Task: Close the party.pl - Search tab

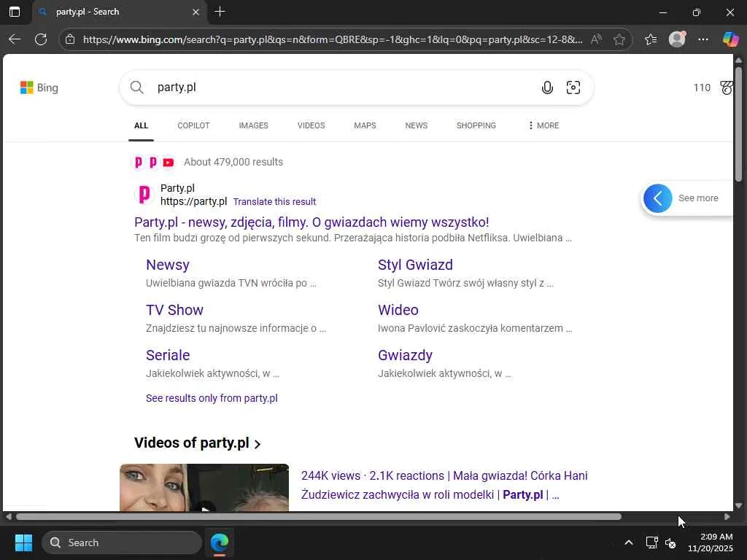Action: click(x=196, y=12)
